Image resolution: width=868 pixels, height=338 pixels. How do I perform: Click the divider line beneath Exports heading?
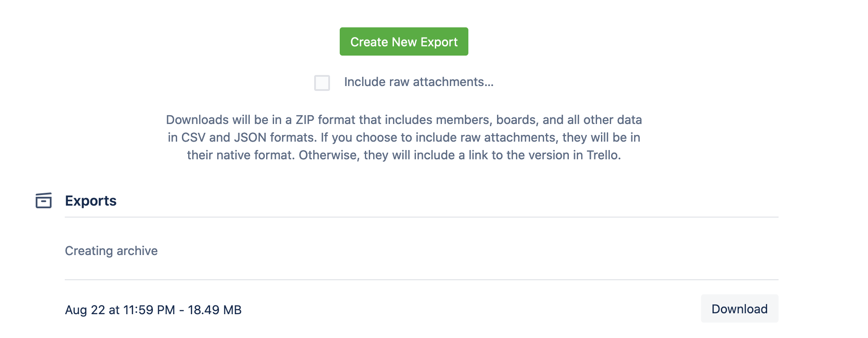tap(422, 217)
